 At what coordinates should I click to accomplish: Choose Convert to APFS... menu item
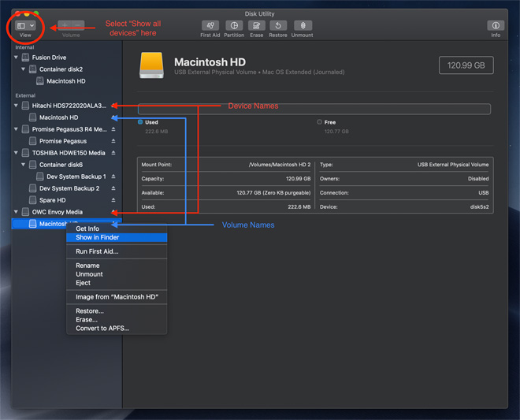[x=117, y=328]
